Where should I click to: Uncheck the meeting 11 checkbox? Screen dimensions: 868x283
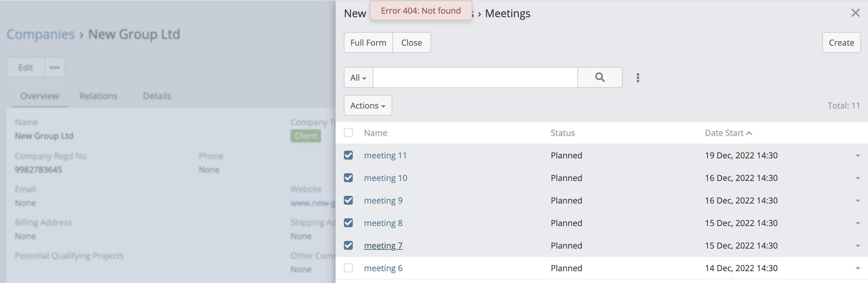pos(348,155)
